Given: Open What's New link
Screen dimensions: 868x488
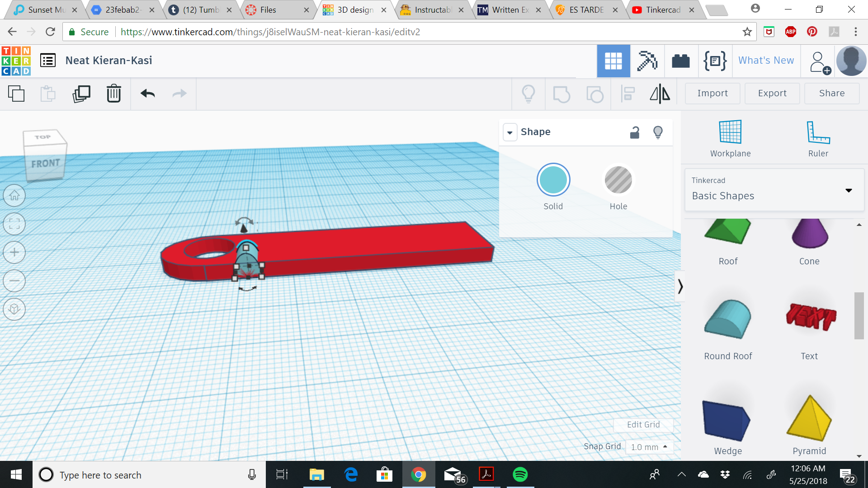Looking at the screenshot, I should tap(766, 61).
